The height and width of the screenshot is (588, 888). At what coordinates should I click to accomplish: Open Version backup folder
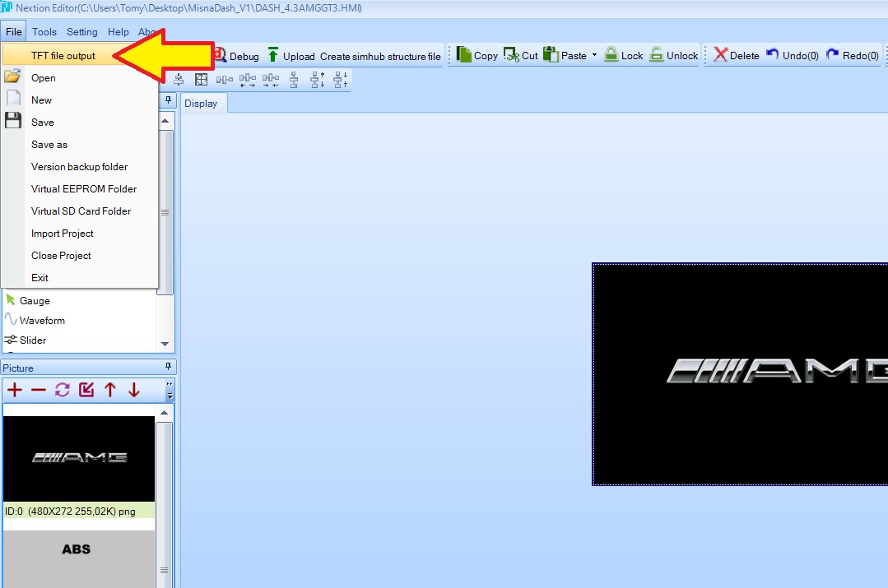(x=80, y=166)
